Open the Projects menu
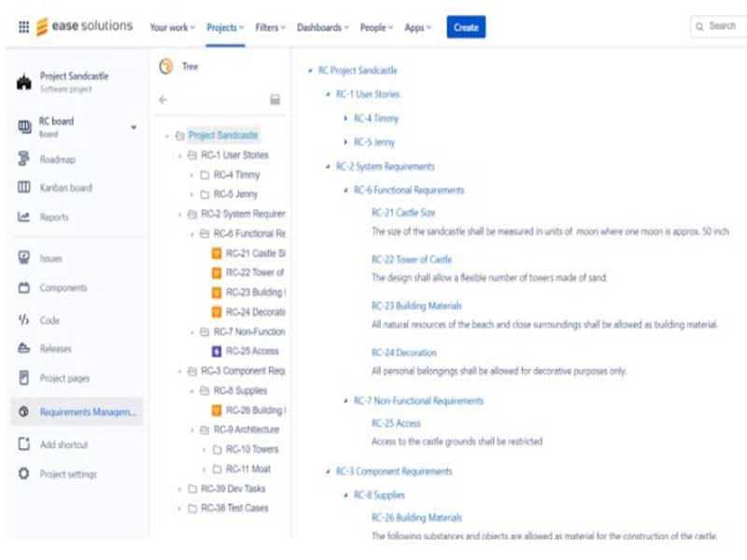This screenshot has height=560, width=747. tap(225, 27)
